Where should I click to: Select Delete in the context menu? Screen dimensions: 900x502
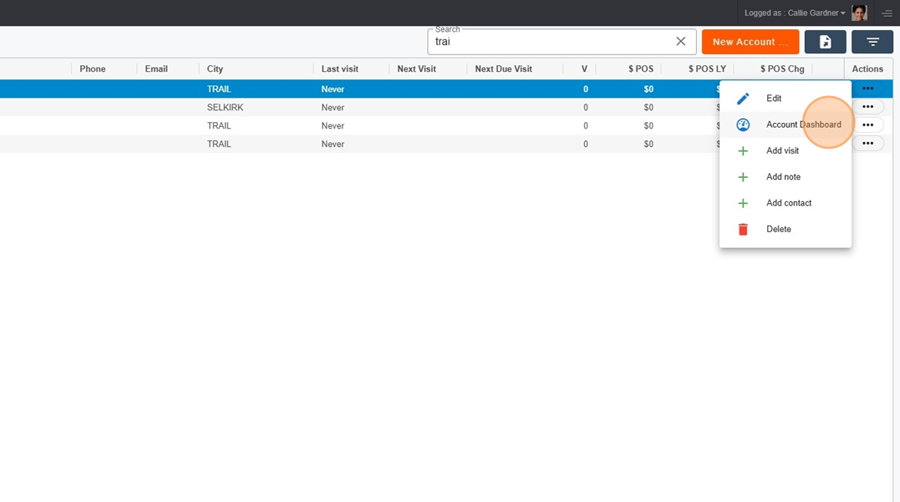point(785,229)
